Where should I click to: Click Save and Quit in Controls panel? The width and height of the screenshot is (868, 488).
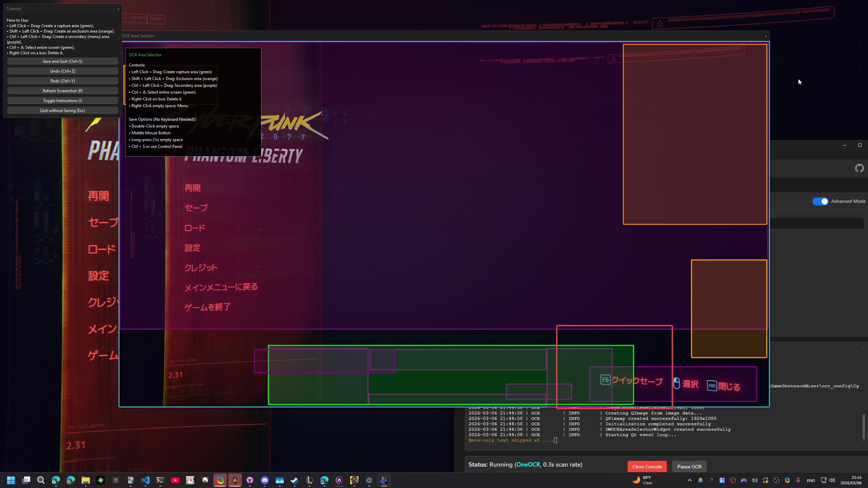point(62,61)
